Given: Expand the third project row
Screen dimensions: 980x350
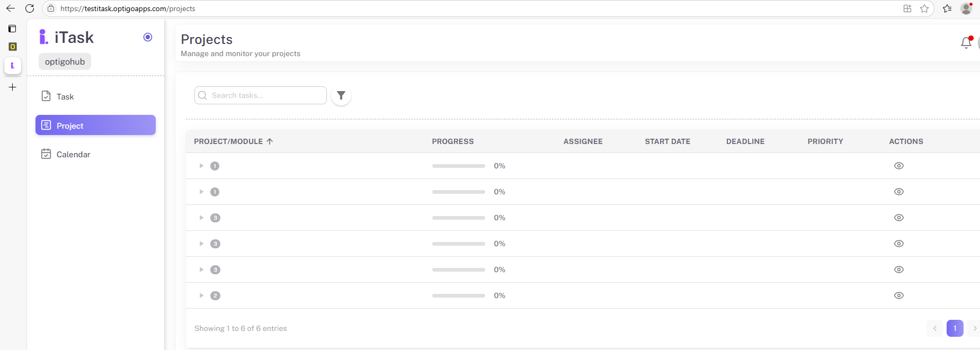Looking at the screenshot, I should [201, 218].
